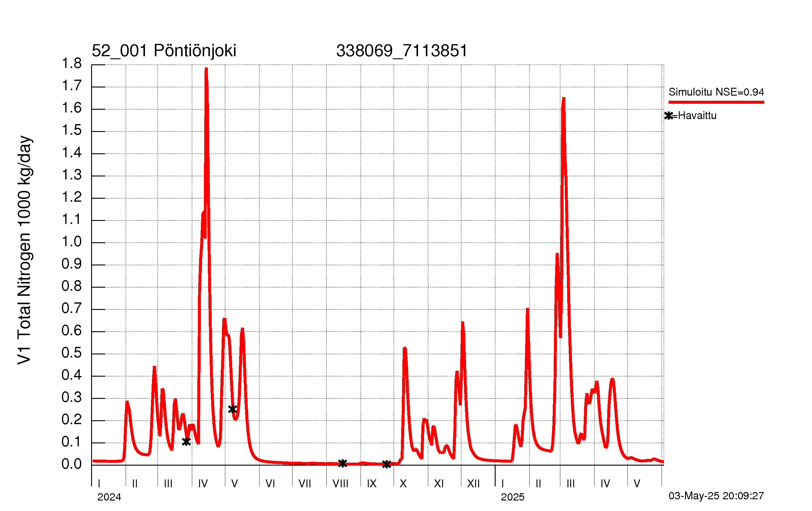This screenshot has height=511, width=812.
Task: Click the y-axis value '1.0'
Action: point(72,242)
